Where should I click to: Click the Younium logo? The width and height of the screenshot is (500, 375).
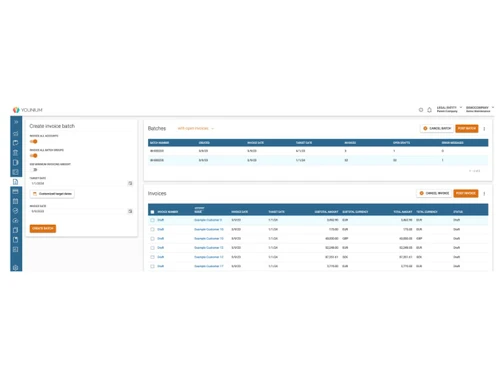point(27,110)
